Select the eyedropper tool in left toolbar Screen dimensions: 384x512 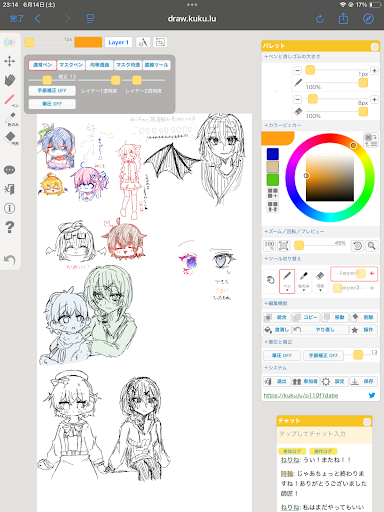click(x=11, y=119)
